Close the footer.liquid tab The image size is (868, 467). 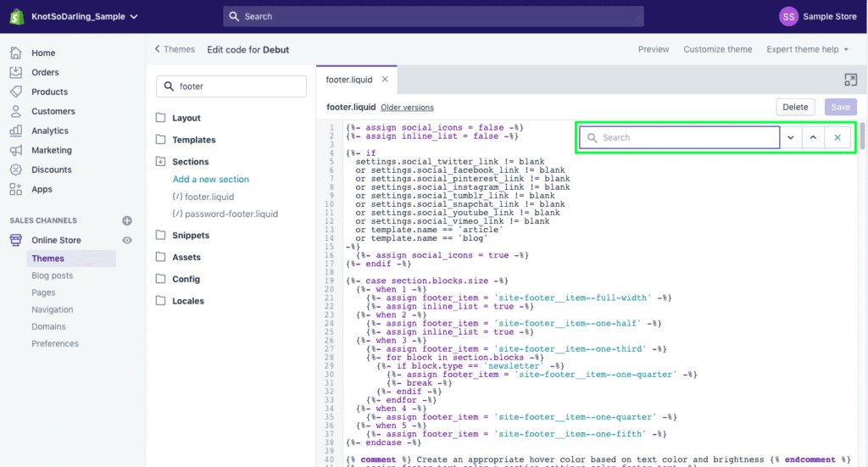point(385,79)
